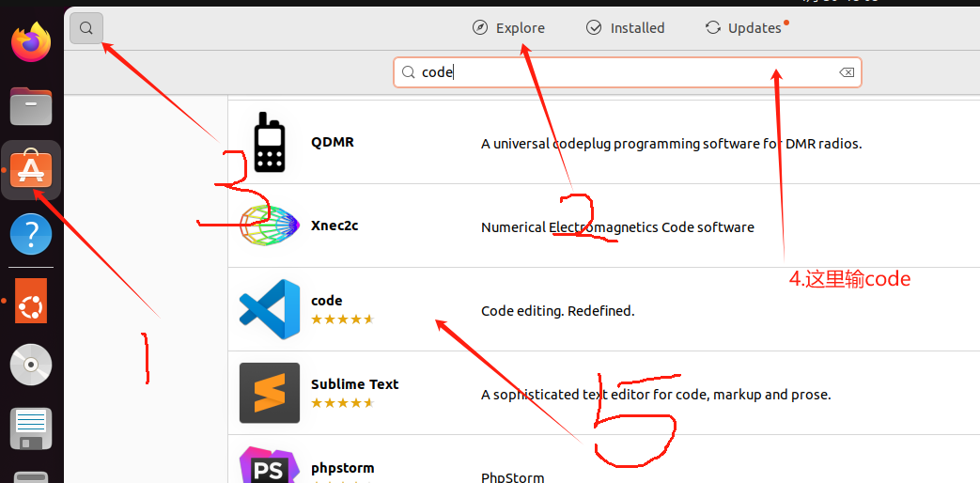
Task: Click the floppy save-disk icon in dock
Action: click(31, 428)
